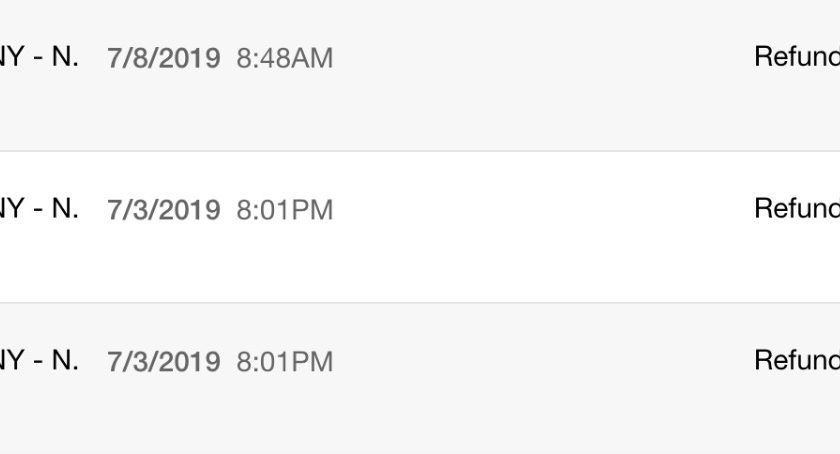Click the empty space under the 8:48AM time

[284, 110]
